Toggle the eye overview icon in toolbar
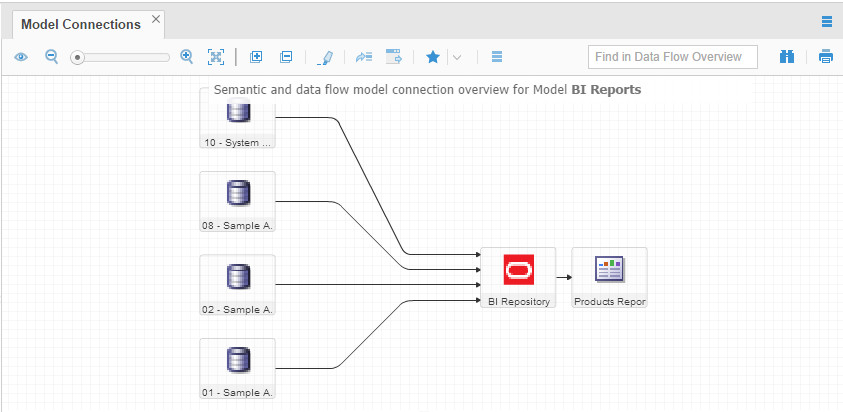This screenshot has height=412, width=843. [x=21, y=56]
